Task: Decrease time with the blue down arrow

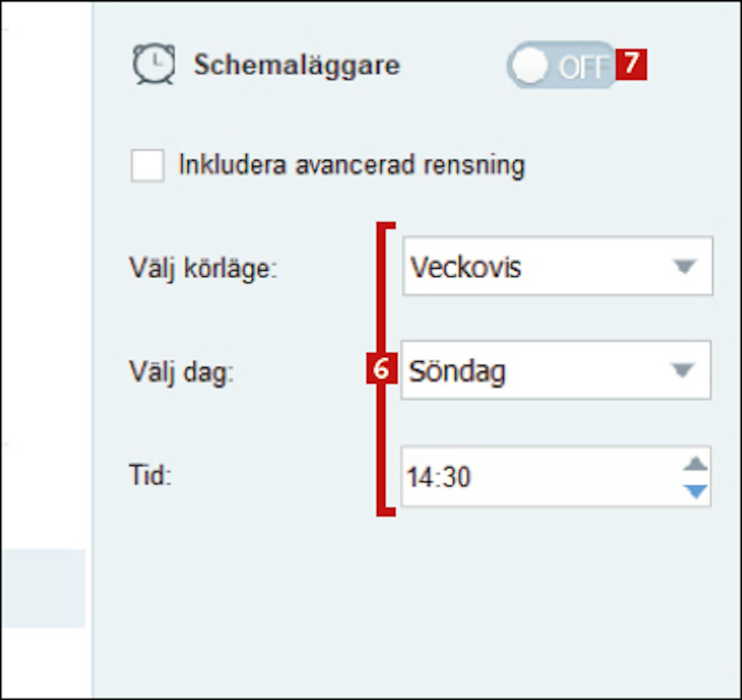Action: point(696,491)
